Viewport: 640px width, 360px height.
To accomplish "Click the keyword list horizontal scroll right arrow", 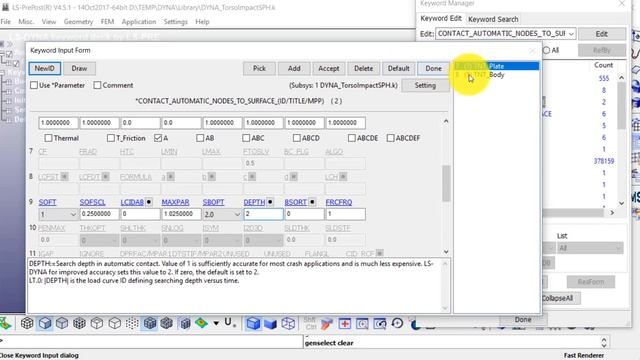I will pyautogui.click(x=612, y=213).
